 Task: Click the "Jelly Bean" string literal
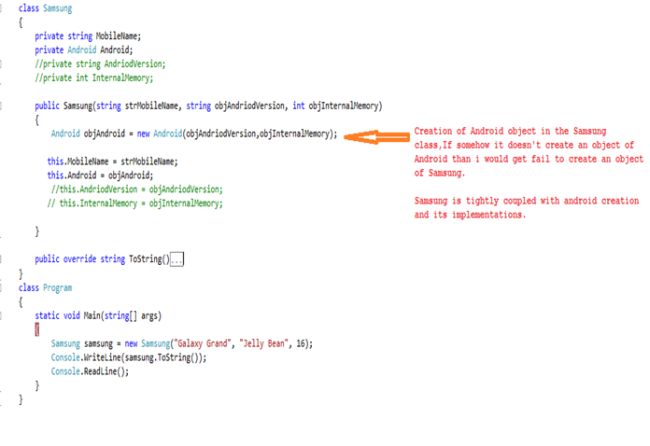coord(264,344)
